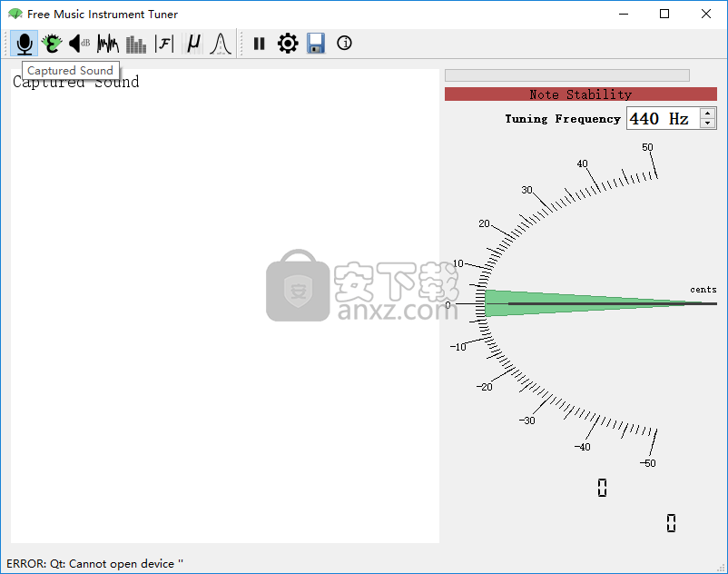Viewport: 728px width, 574px height.
Task: Open the green gear sample view
Action: click(52, 44)
